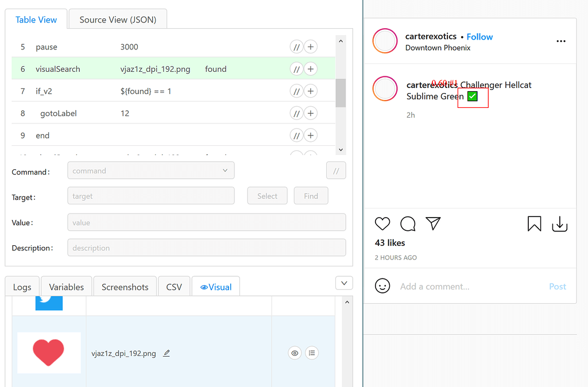Follow carterexotics
588x387 pixels.
click(x=479, y=36)
